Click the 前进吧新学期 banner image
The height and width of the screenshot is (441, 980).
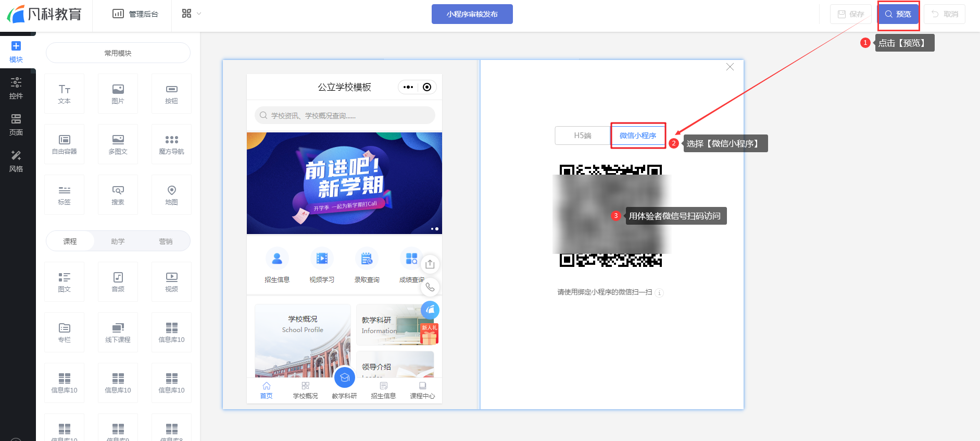[x=344, y=183]
